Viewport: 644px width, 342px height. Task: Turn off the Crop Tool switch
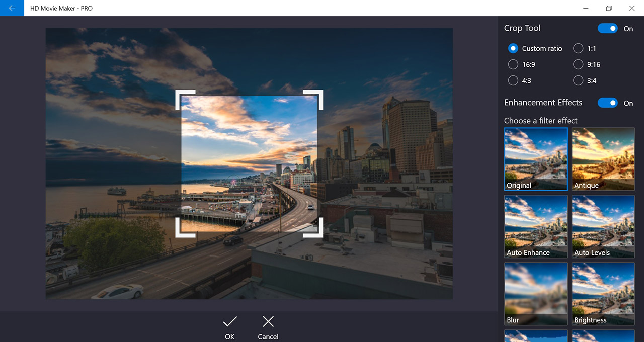coord(608,28)
